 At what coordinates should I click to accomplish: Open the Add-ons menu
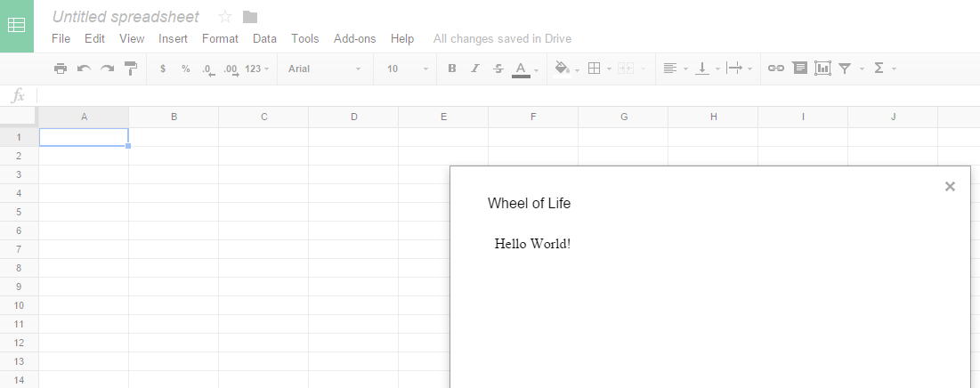click(354, 38)
